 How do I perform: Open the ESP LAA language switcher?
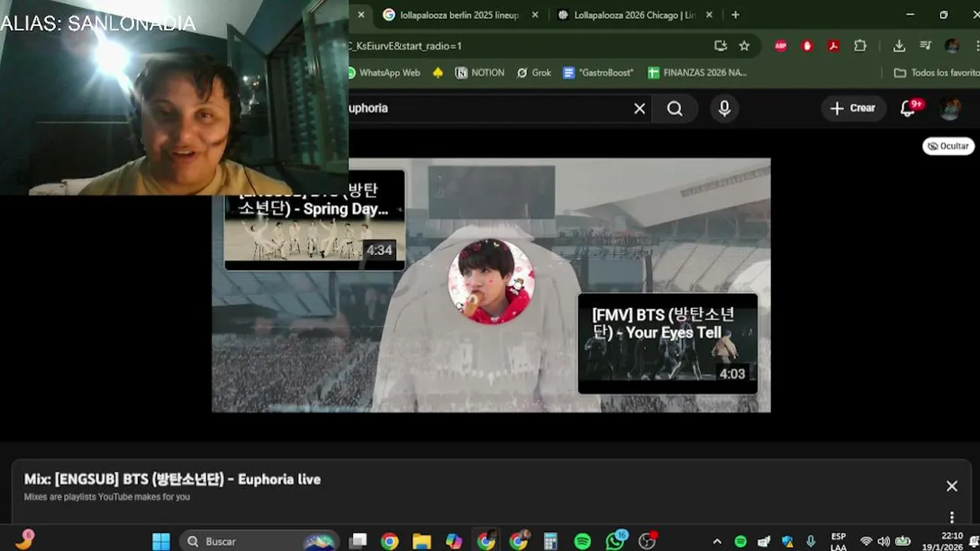(838, 541)
